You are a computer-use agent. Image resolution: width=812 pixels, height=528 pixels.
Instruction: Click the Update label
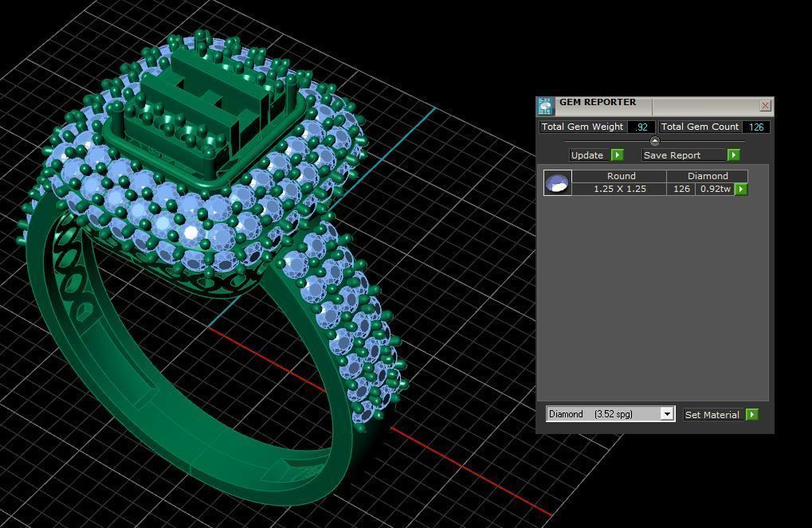pos(589,155)
